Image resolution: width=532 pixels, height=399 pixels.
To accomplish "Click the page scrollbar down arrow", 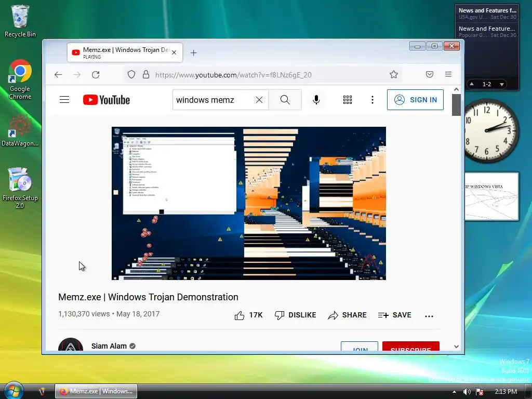I will 456,347.
